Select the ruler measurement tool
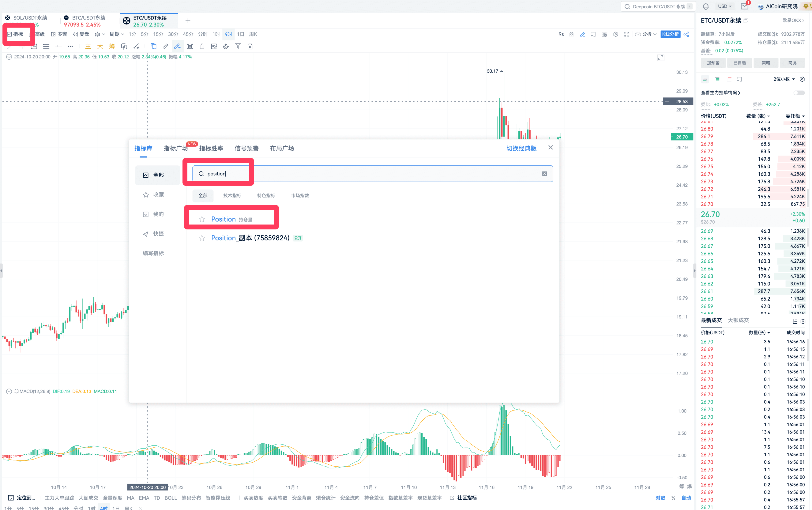This screenshot has height=510, width=812. pos(165,46)
